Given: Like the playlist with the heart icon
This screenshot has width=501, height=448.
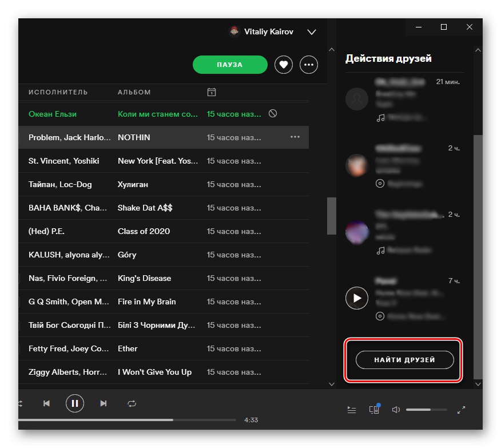Looking at the screenshot, I should point(284,65).
